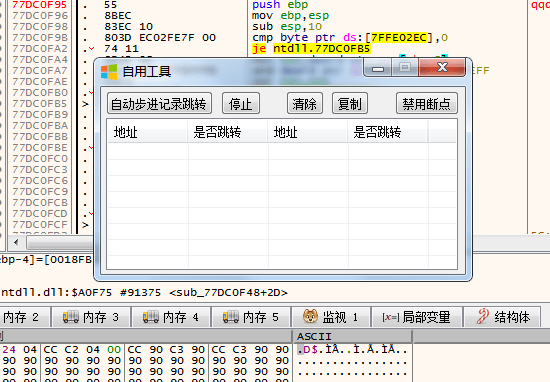Switch to 内存 5 tab
The height and width of the screenshot is (382, 550).
(251, 317)
